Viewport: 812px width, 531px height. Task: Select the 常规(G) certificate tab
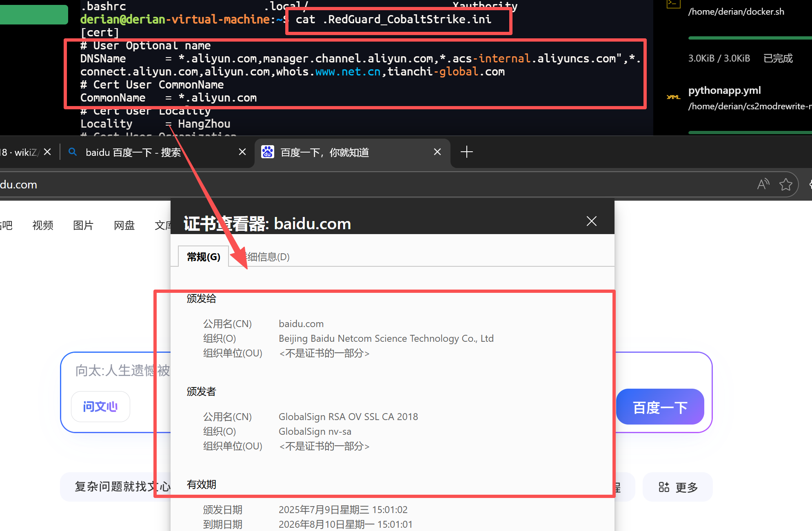(x=203, y=257)
